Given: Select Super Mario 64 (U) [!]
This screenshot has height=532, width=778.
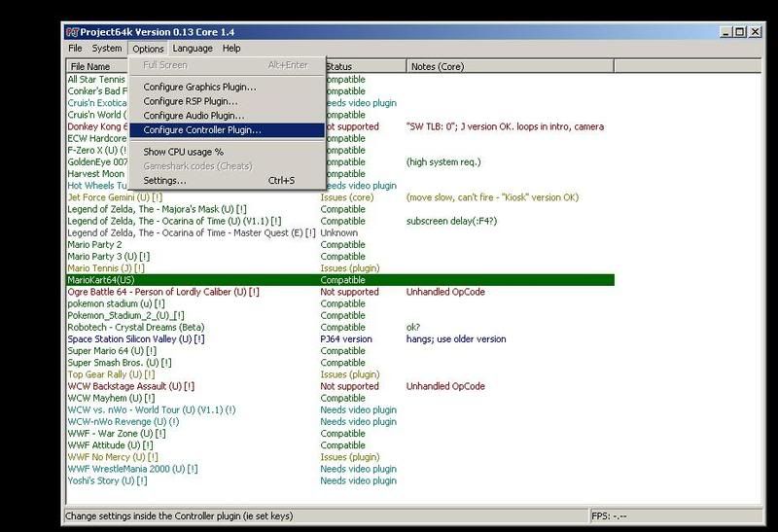Looking at the screenshot, I should (112, 351).
